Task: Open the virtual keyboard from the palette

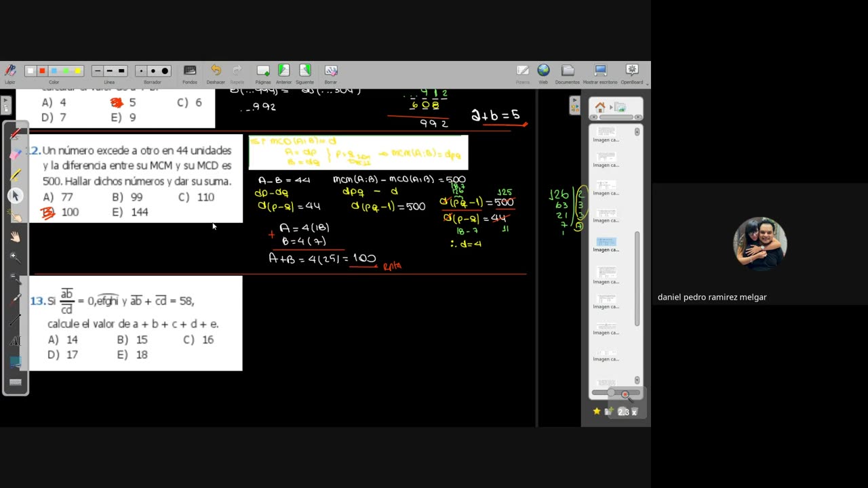Action: pos(15,382)
